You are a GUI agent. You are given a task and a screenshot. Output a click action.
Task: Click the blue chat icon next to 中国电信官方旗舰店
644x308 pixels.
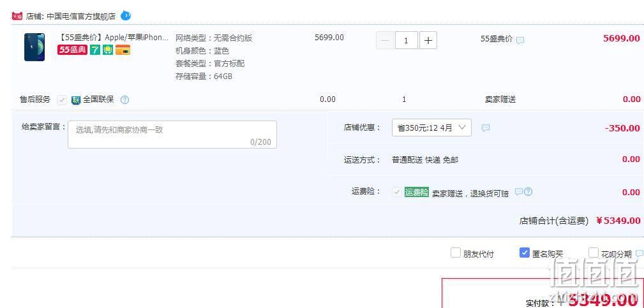click(x=126, y=15)
